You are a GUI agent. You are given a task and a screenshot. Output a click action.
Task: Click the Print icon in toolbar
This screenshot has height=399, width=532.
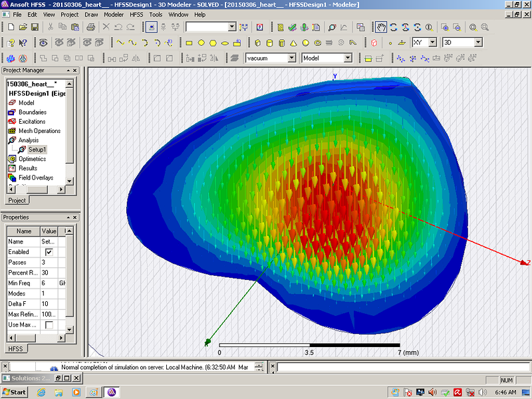coord(91,27)
